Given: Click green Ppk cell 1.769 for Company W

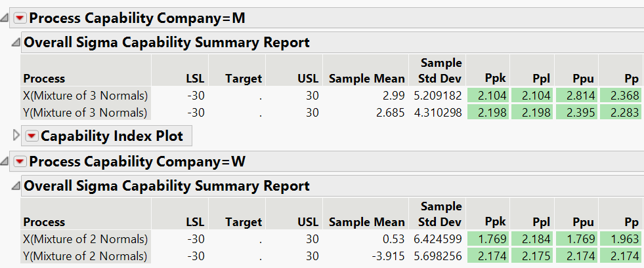Looking at the screenshot, I should coord(488,239).
